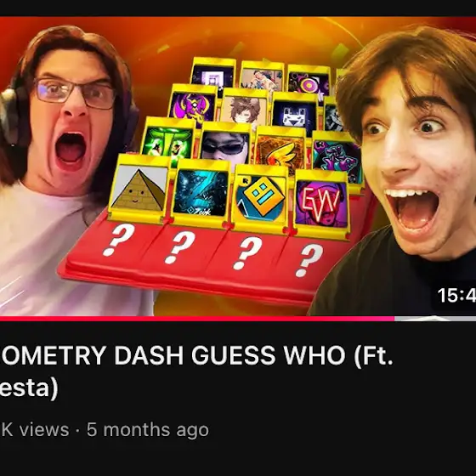476x476 pixels.
Task: Select the Geometry Dash cube icon tile
Action: tap(260, 197)
